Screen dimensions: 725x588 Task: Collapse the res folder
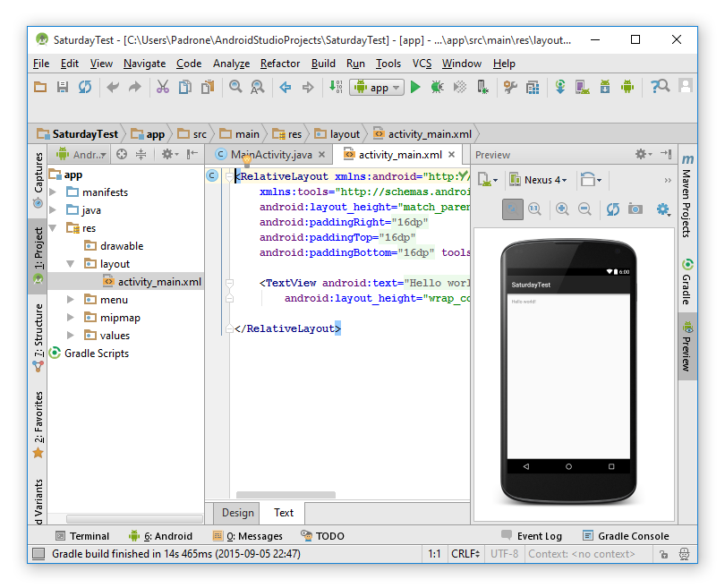(53, 228)
